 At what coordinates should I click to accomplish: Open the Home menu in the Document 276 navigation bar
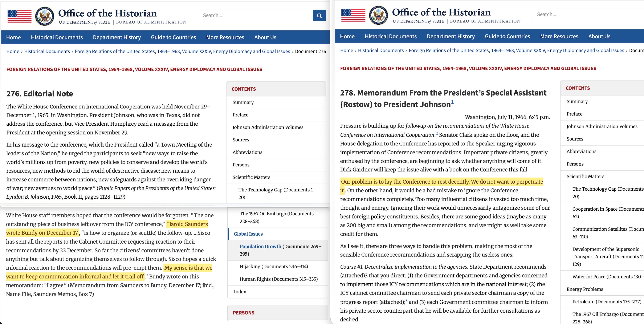click(x=14, y=37)
